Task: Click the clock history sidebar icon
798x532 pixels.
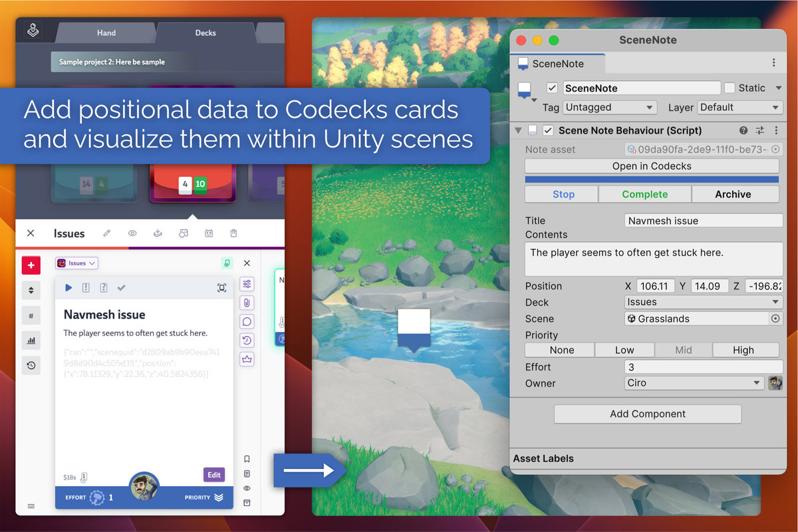Action: (31, 365)
